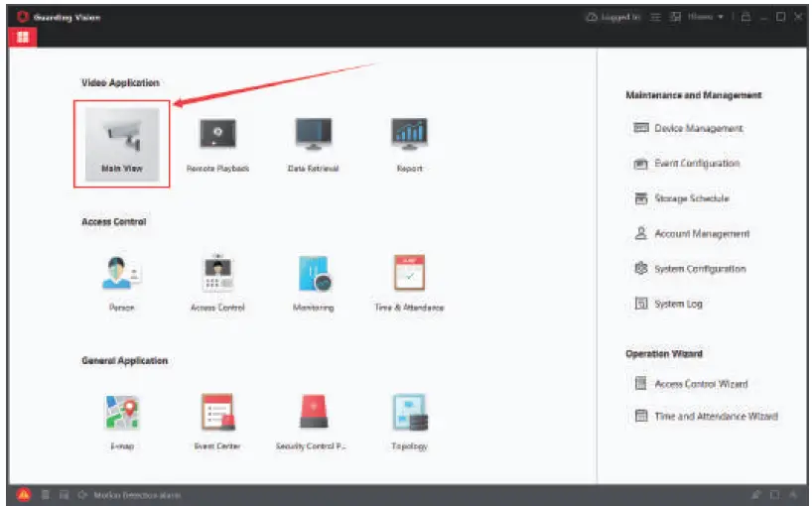Image resolution: width=812 pixels, height=506 pixels.
Task: Click the pin icon in bottom right bar
Action: point(756,495)
